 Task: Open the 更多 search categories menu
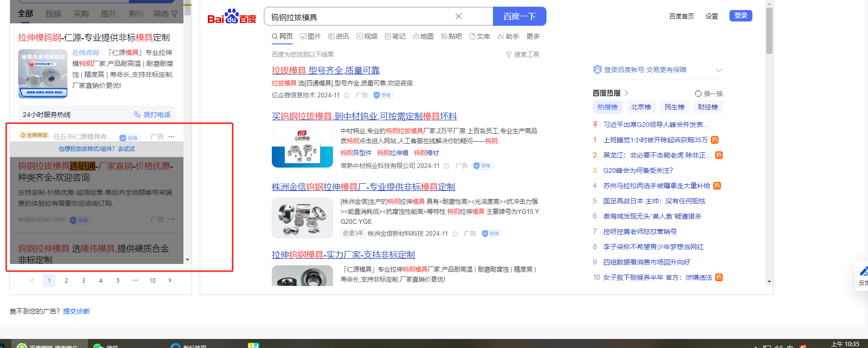(533, 36)
